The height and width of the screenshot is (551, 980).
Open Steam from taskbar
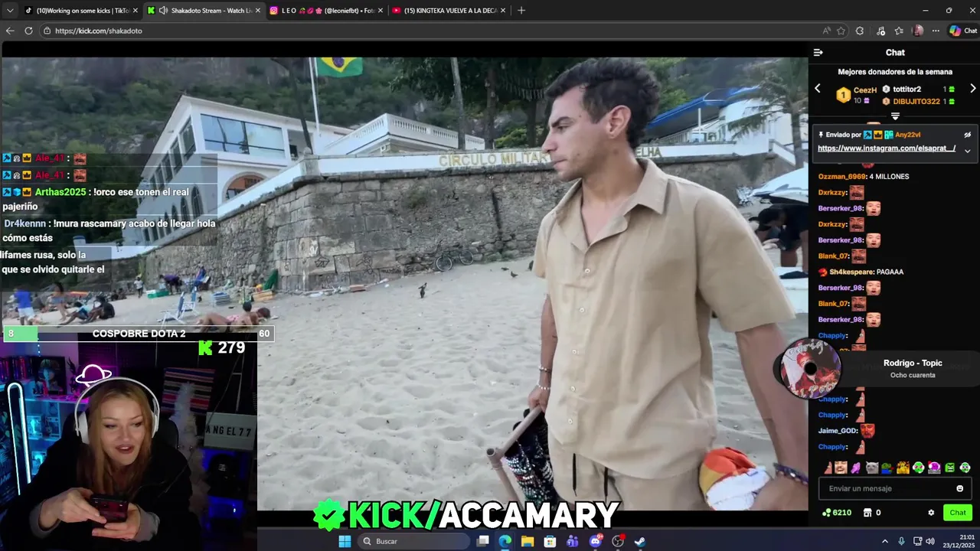[x=640, y=541]
